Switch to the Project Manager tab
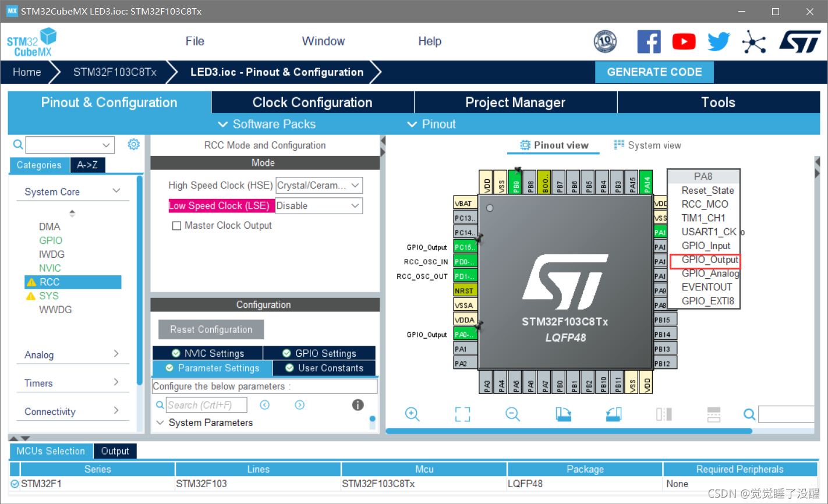Image resolution: width=828 pixels, height=504 pixels. click(515, 102)
